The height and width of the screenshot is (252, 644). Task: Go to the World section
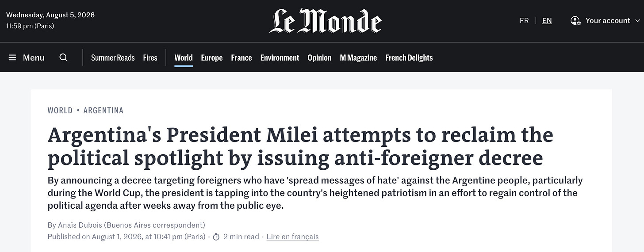pyautogui.click(x=184, y=57)
